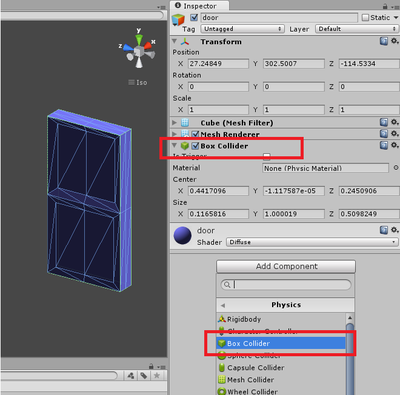Viewport: 400px width, 395px height.
Task: Toggle the Static checkbox
Action: (365, 17)
